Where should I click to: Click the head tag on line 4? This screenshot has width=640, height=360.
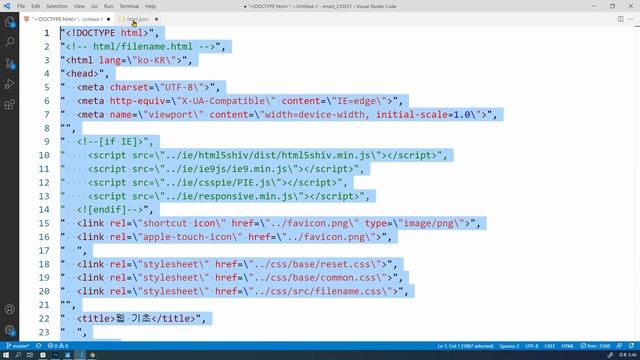click(82, 74)
